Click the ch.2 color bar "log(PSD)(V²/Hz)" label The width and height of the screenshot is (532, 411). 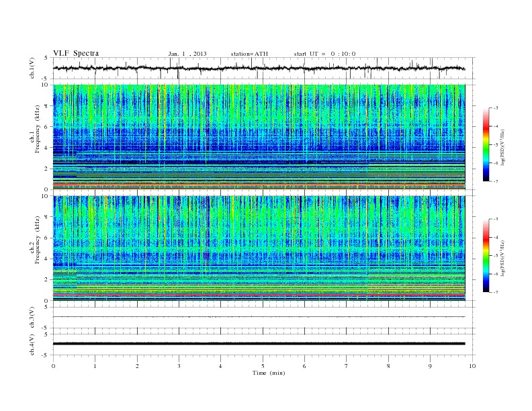tap(502, 258)
